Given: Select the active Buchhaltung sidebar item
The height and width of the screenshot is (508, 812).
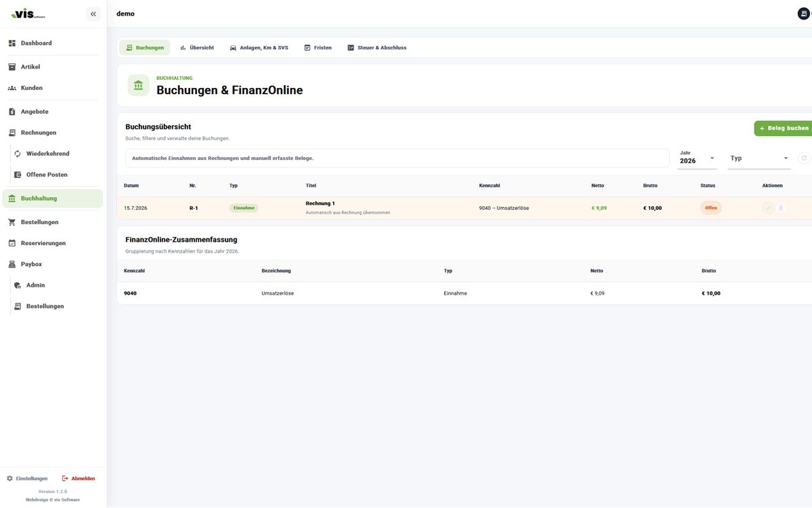Looking at the screenshot, I should (53, 198).
